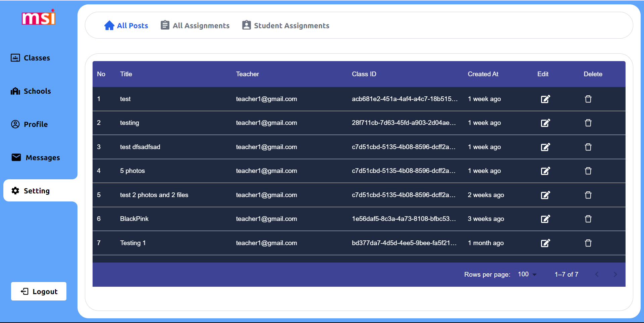Screen dimensions: 644x323
Task: Delete the test 2 photos and 2 files post
Action: click(588, 195)
